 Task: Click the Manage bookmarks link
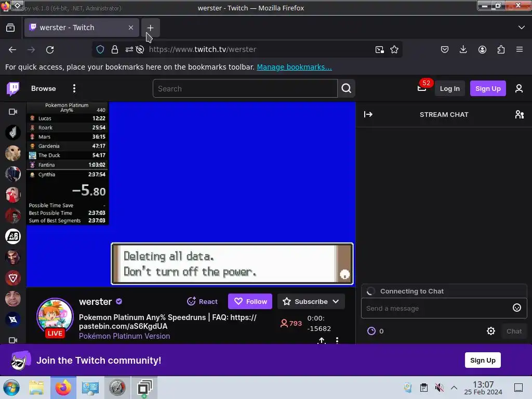click(294, 67)
